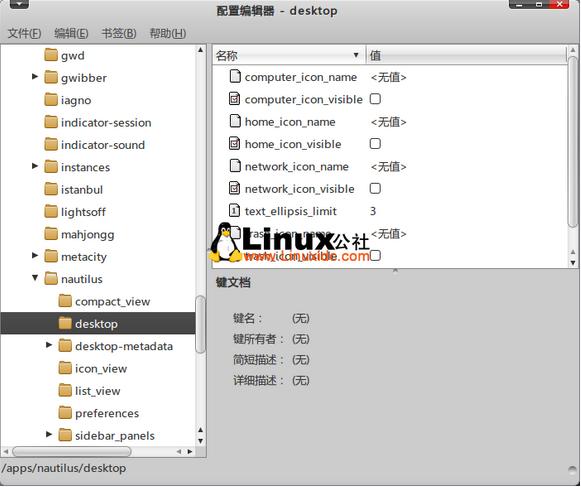Click the 值 column header
The image size is (581, 487).
click(466, 55)
